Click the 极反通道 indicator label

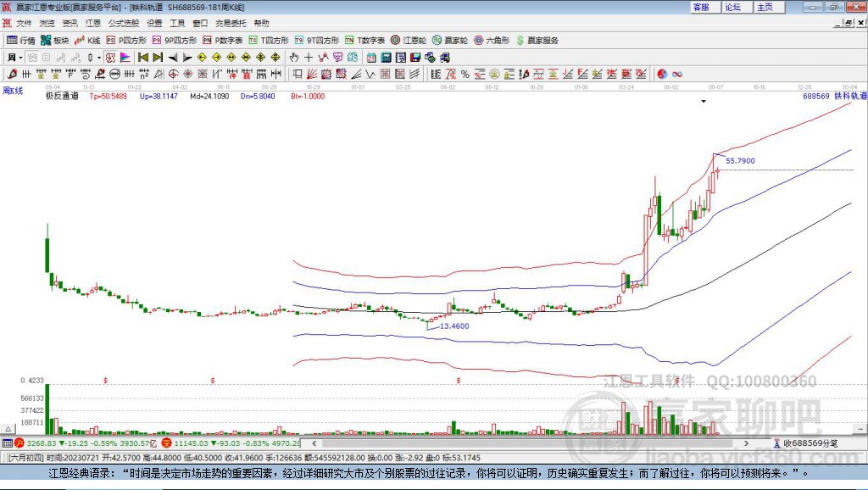(x=62, y=97)
